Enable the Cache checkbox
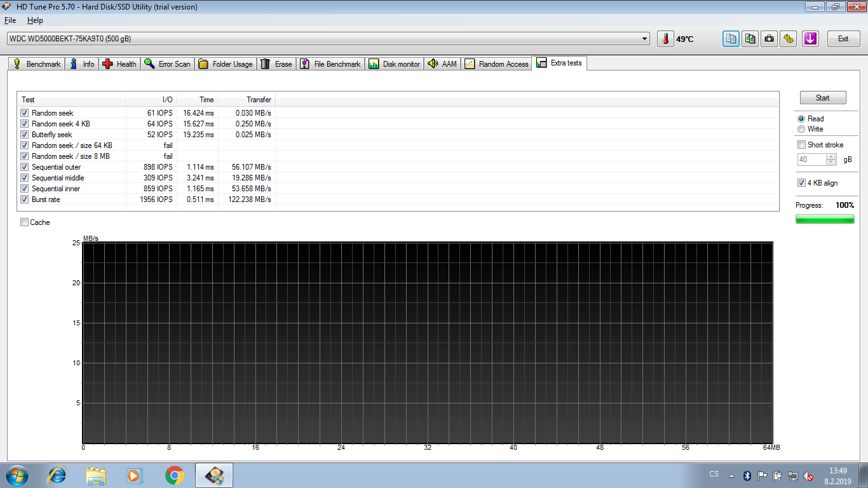 [x=24, y=222]
